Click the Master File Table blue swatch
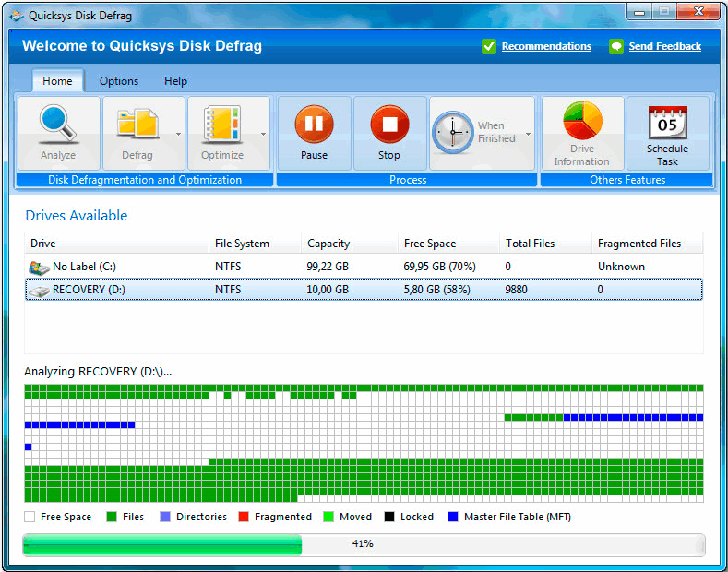Viewport: 728px width, 572px height. click(453, 517)
